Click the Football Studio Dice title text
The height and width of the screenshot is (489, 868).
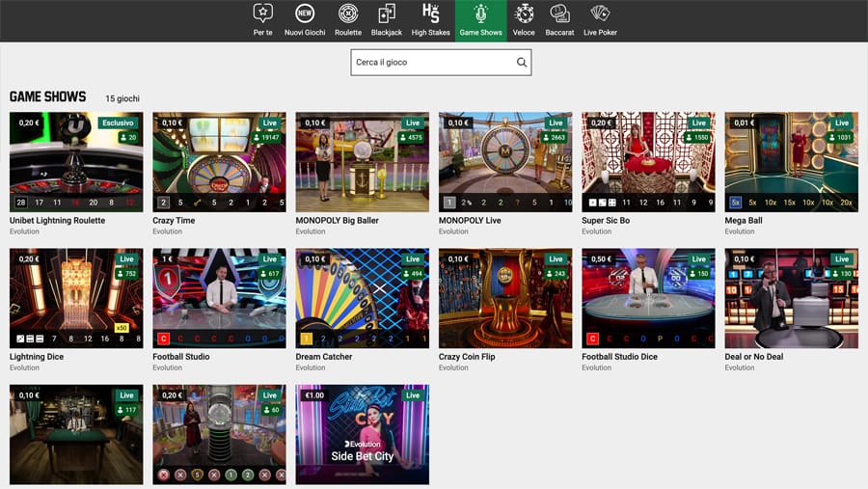(619, 357)
